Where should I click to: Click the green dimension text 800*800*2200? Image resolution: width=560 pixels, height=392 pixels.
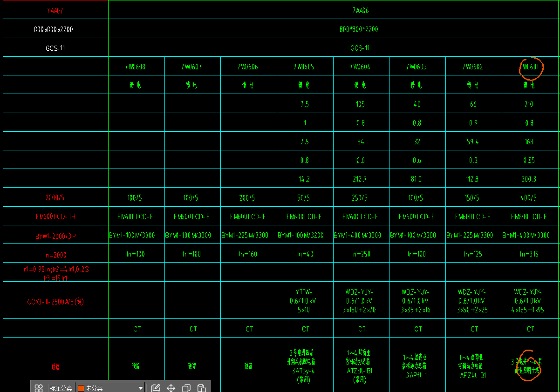pos(359,29)
